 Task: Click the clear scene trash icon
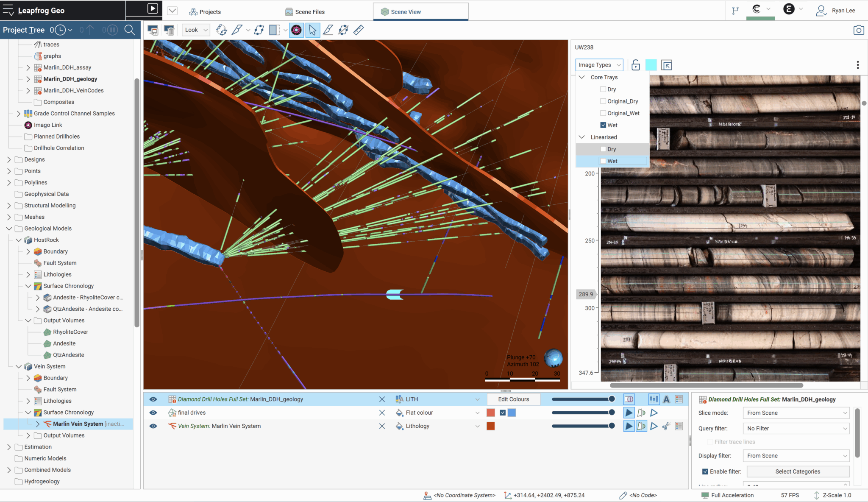click(169, 30)
